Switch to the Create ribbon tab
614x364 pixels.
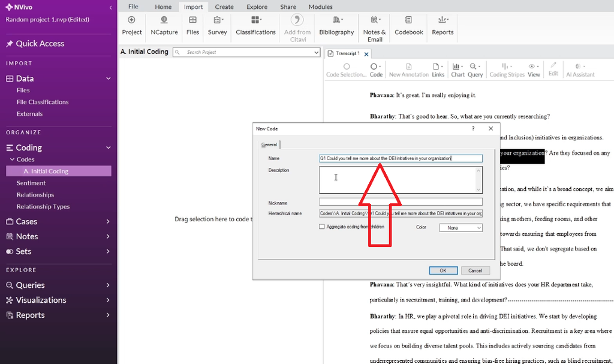pyautogui.click(x=224, y=7)
